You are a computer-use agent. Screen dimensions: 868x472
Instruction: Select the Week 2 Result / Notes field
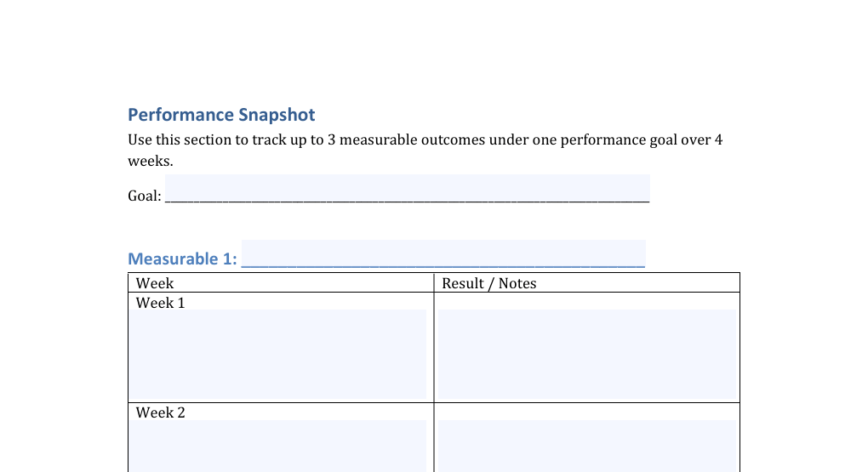point(586,446)
